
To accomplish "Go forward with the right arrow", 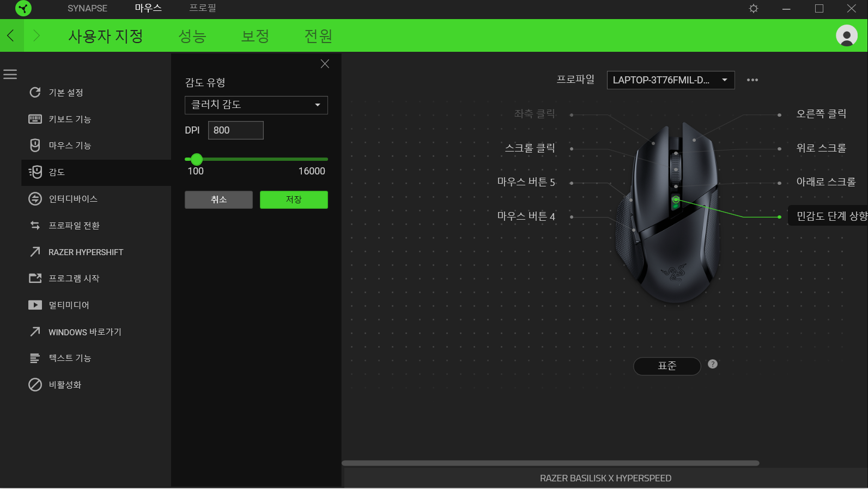I will click(37, 36).
